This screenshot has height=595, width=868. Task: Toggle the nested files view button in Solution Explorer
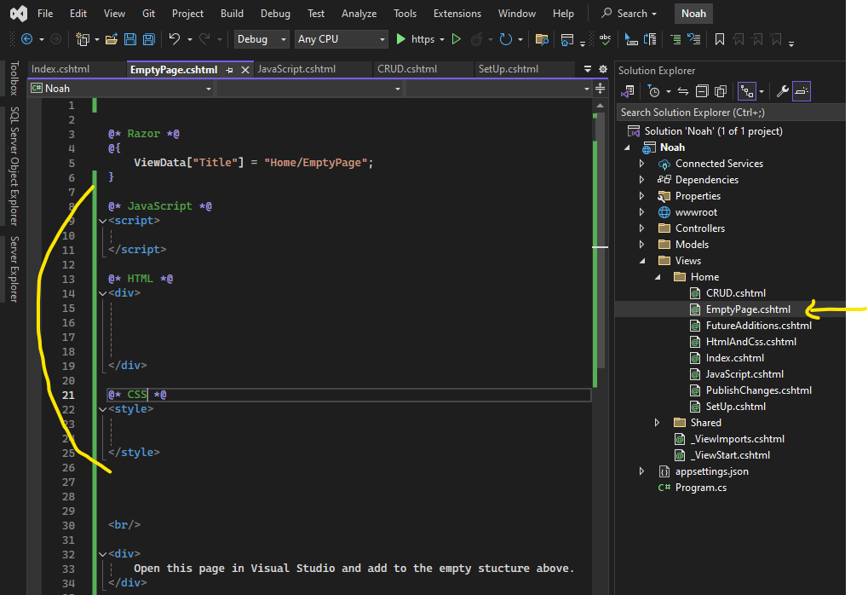point(747,91)
